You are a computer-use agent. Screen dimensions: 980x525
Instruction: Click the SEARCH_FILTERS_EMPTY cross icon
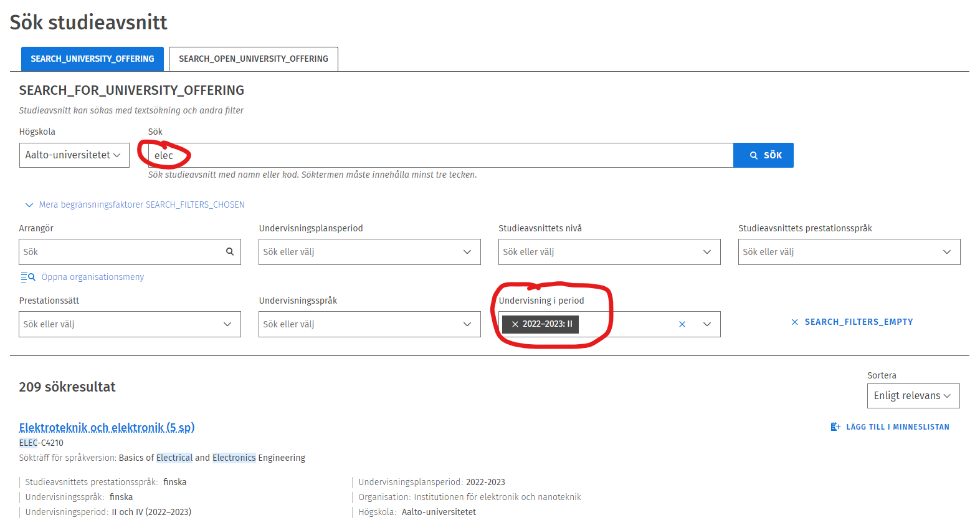point(794,322)
